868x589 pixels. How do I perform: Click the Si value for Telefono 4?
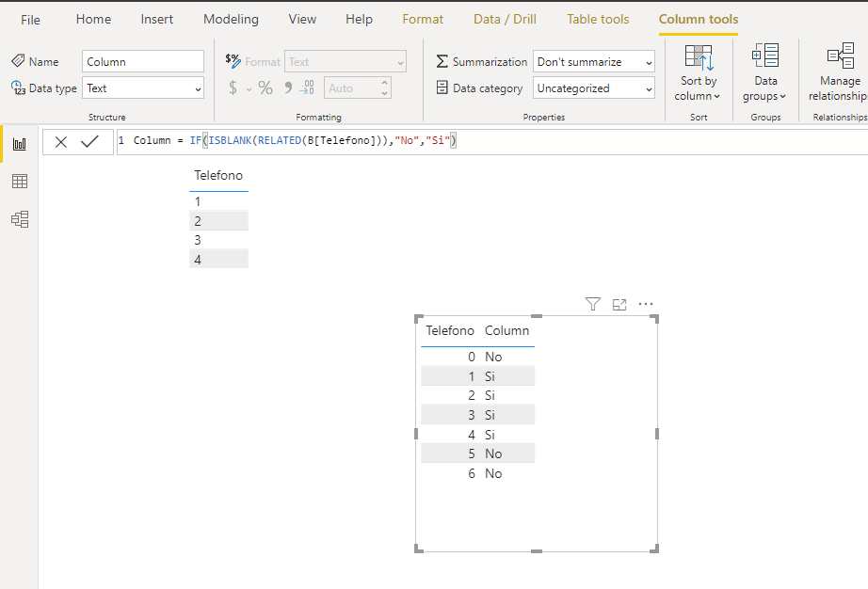tap(490, 435)
